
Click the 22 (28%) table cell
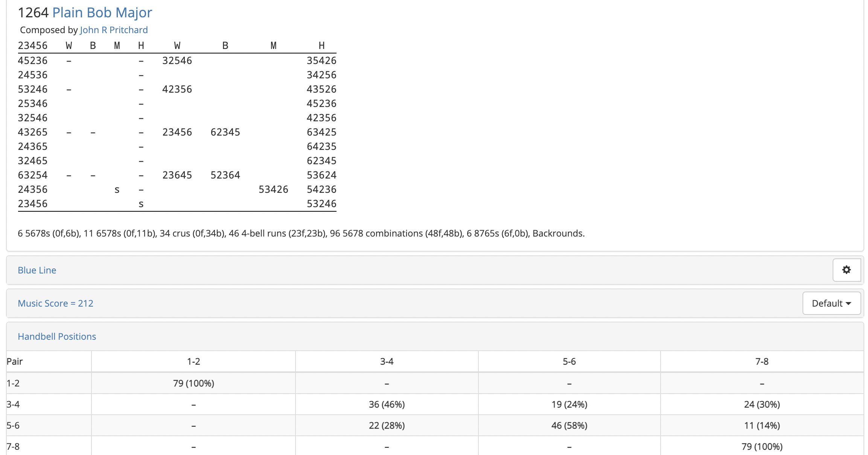click(387, 426)
